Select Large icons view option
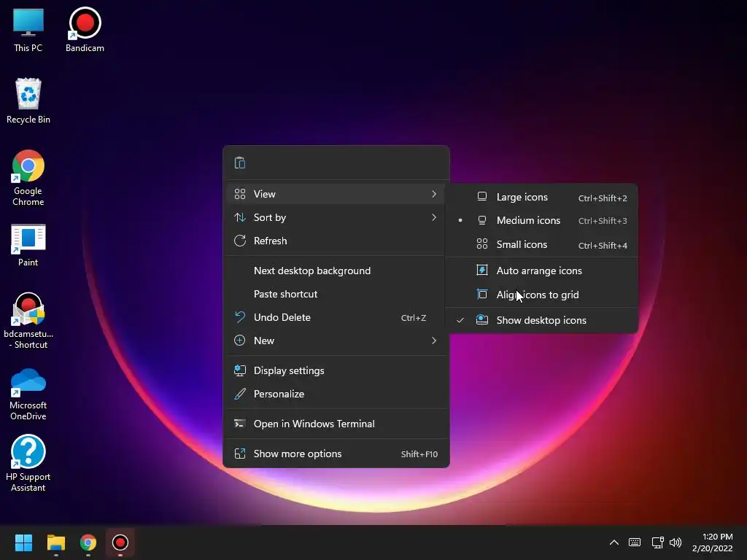Screen dimensions: 747x560 coord(542,197)
